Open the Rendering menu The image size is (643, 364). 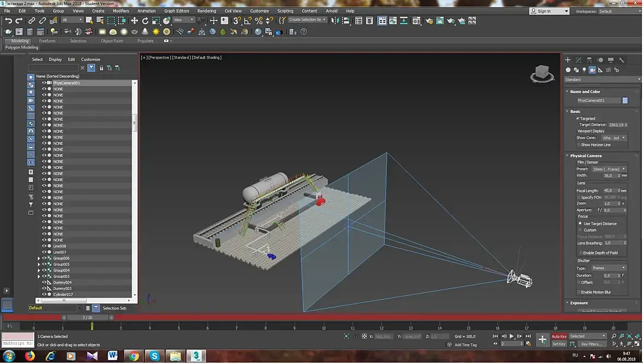pos(207,11)
